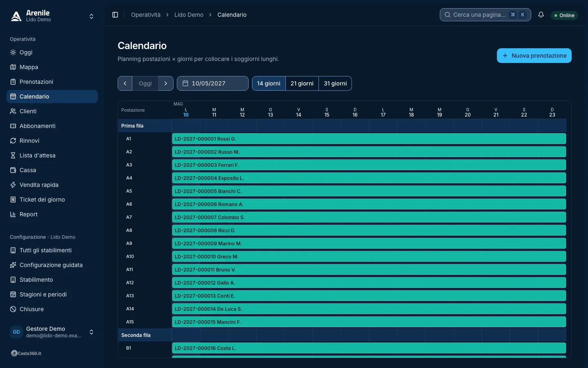Expand the Gestore Demo user menu
Image resolution: width=588 pixels, height=368 pixels.
52,332
